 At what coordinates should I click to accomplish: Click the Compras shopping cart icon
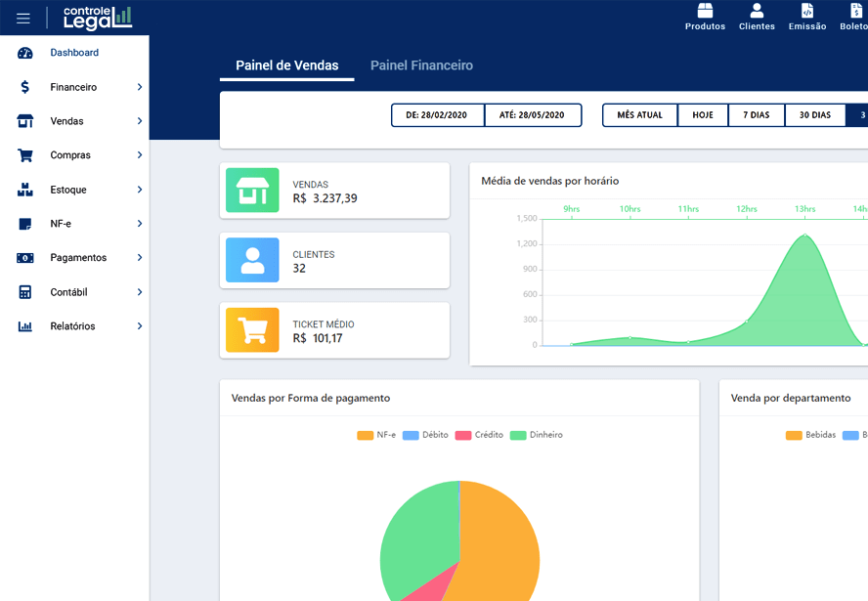coord(24,155)
